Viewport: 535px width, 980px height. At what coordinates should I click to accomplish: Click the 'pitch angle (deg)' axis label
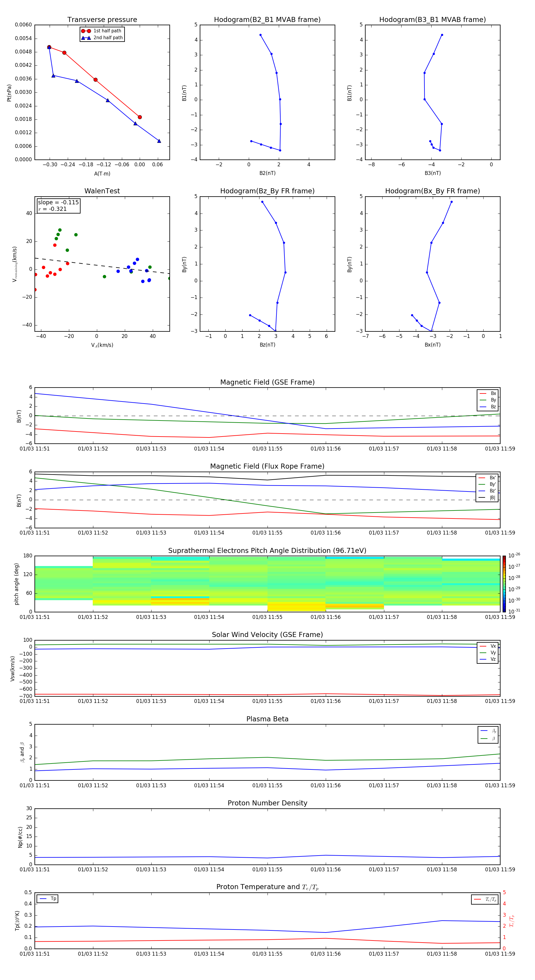click(x=16, y=584)
